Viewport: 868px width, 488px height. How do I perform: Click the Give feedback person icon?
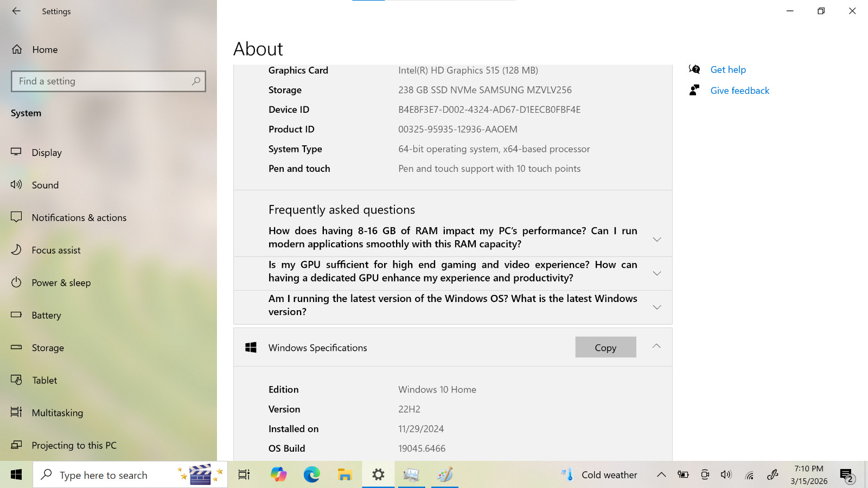click(x=694, y=90)
